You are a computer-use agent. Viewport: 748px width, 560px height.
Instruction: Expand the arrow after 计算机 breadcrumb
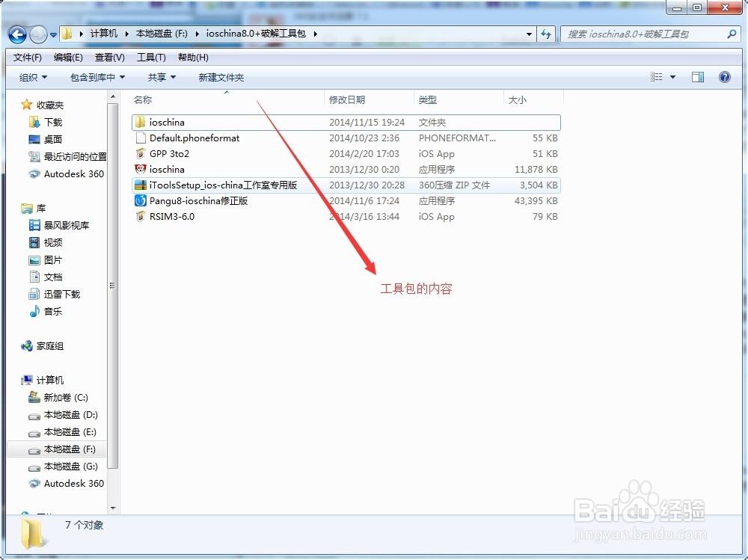point(127,34)
